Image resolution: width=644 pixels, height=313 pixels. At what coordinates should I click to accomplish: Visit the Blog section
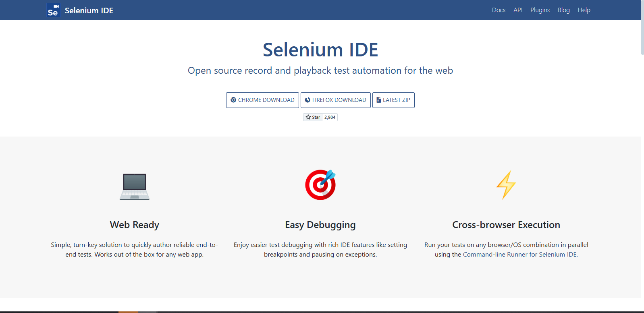point(563,10)
